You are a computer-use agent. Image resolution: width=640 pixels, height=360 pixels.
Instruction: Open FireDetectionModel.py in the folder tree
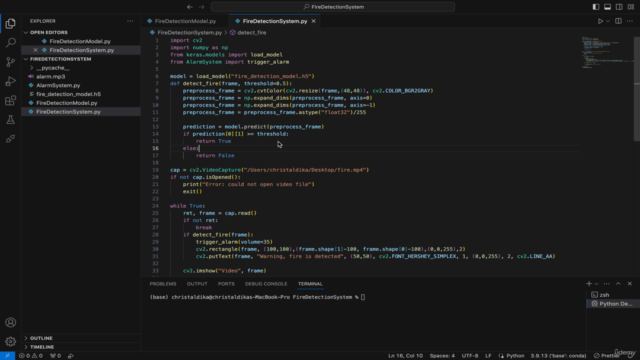point(81,103)
